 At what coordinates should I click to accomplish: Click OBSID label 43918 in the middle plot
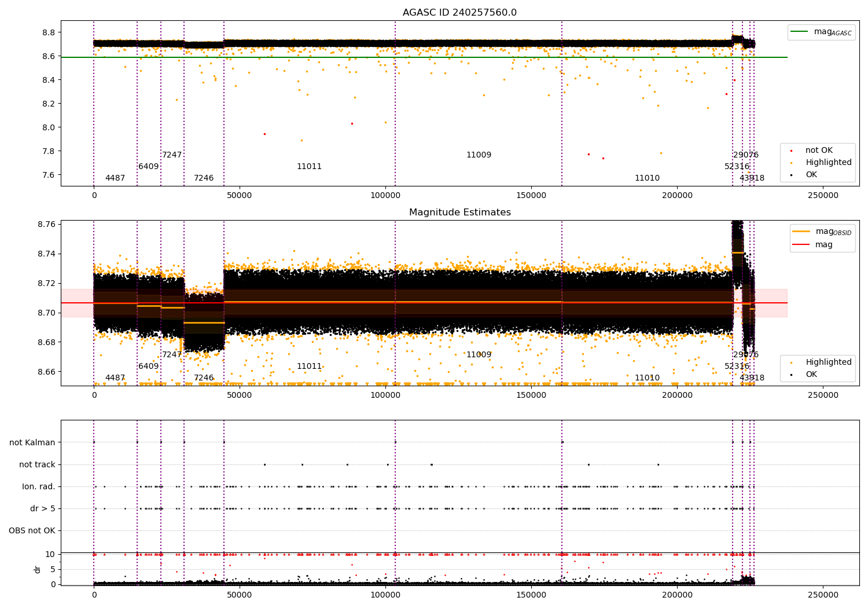(752, 378)
